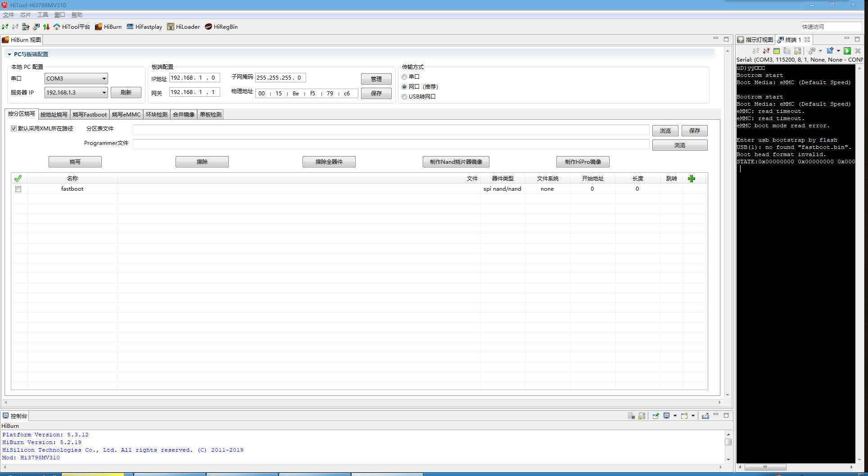Open the HiTool平台 home view
Image resolution: width=868 pixels, height=476 pixels.
coord(72,27)
